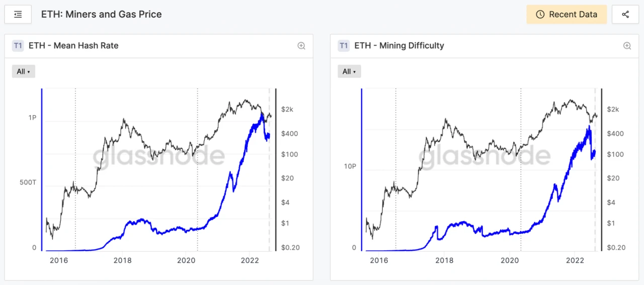
Task: Click the T1 badge beside Mining Difficulty
Action: pos(344,46)
